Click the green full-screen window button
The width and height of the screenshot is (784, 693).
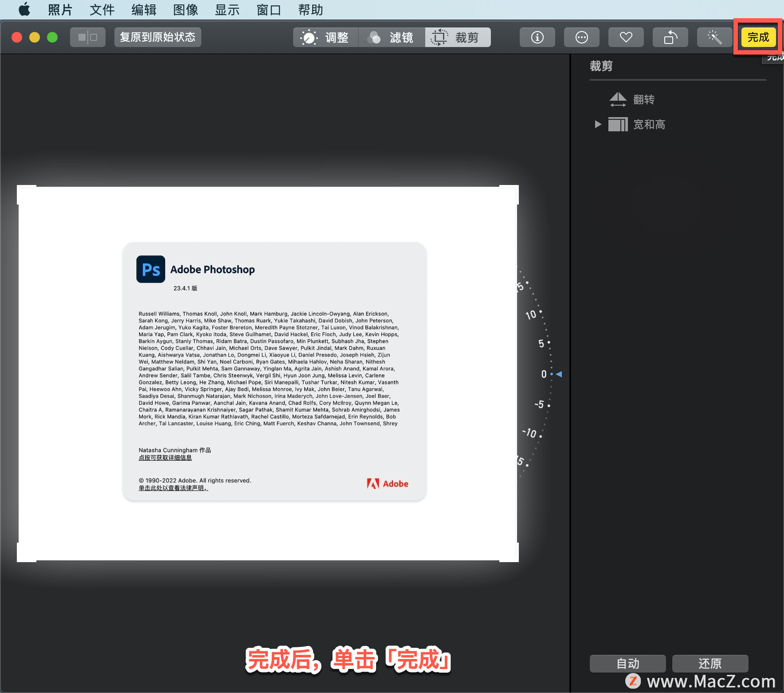coord(52,37)
